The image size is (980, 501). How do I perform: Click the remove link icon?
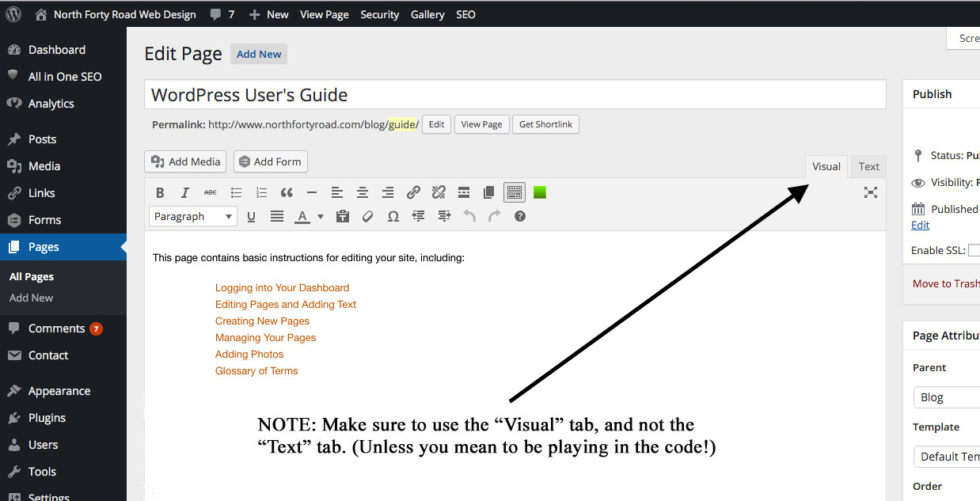(439, 192)
